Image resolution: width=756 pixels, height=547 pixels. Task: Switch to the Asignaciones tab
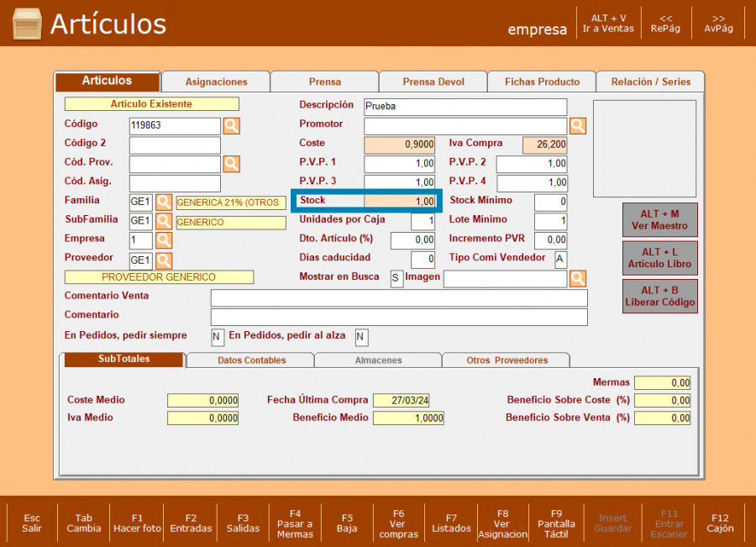point(216,82)
